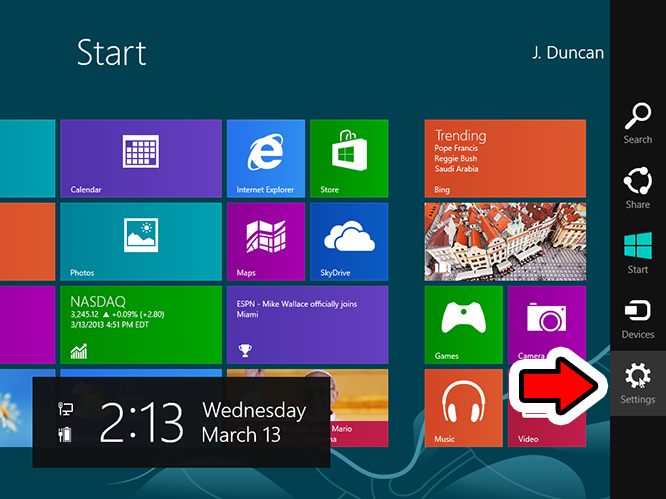Launch Internet Explorer tile

[x=266, y=158]
